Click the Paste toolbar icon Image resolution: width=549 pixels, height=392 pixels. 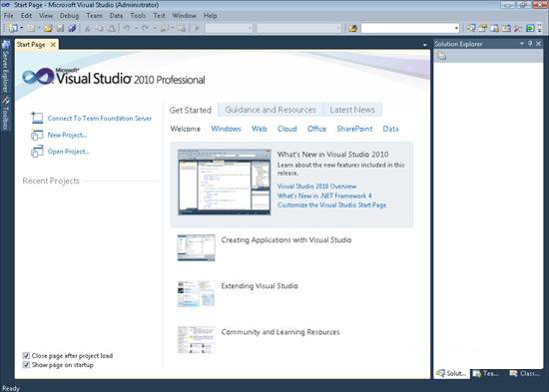pyautogui.click(x=112, y=28)
